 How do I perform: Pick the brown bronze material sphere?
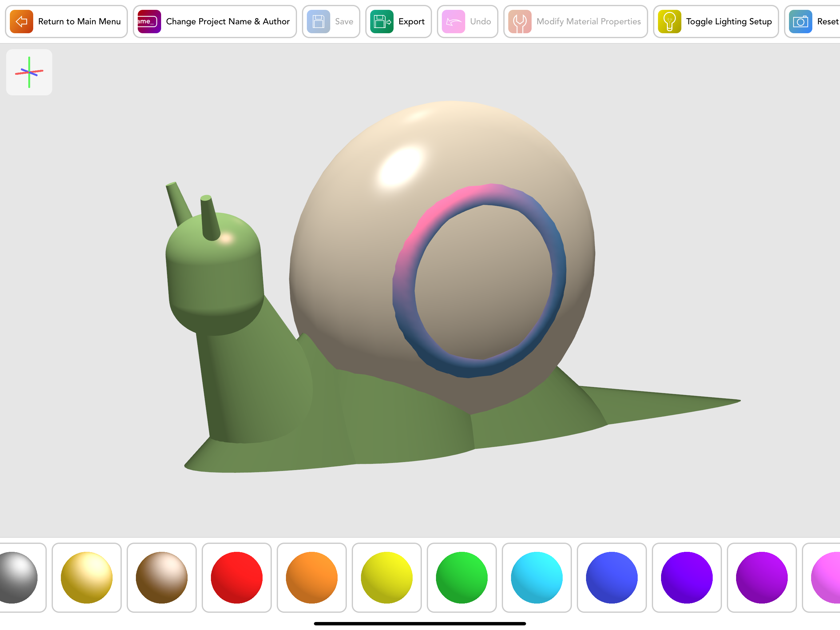162,578
